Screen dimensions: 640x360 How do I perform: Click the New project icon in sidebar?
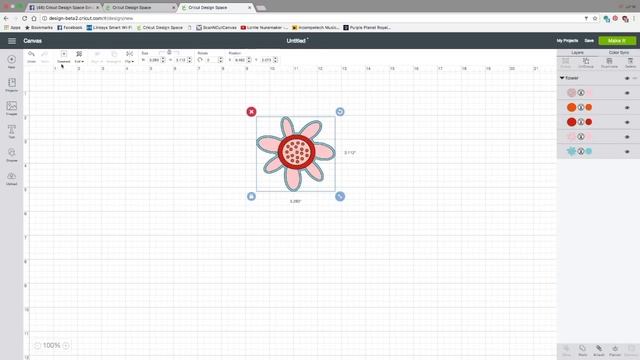coord(11,61)
